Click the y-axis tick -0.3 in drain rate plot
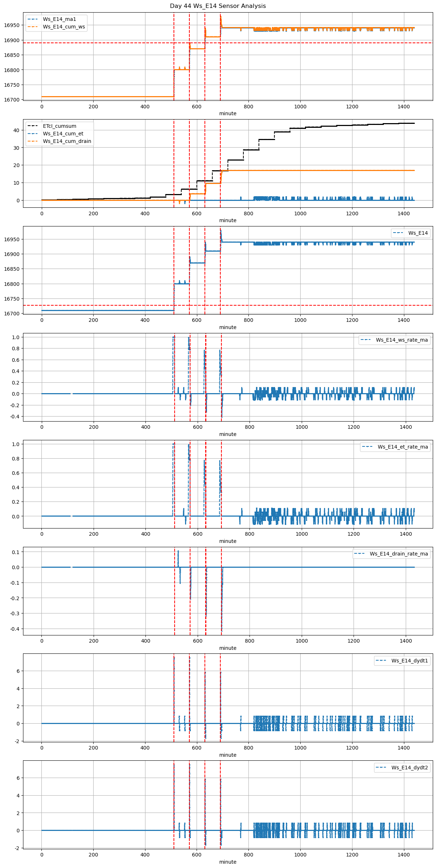436x868 pixels. (14, 613)
